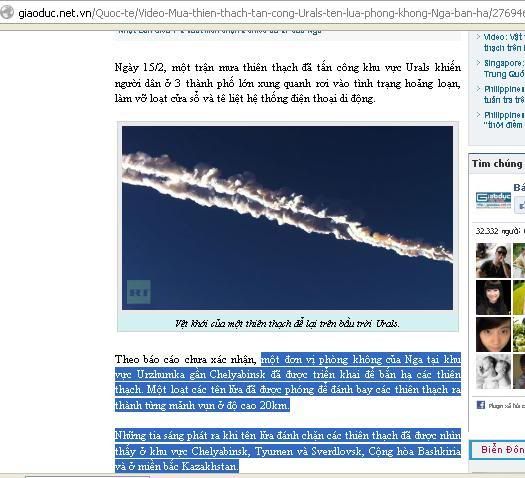
Task: Click profile photo of girl with long black hair
Action: point(494,298)
